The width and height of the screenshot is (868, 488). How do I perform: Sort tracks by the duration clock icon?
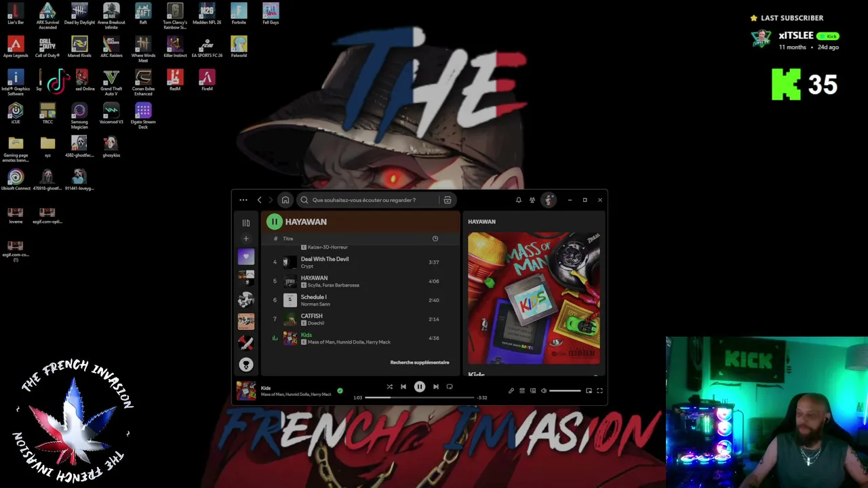[x=435, y=239]
